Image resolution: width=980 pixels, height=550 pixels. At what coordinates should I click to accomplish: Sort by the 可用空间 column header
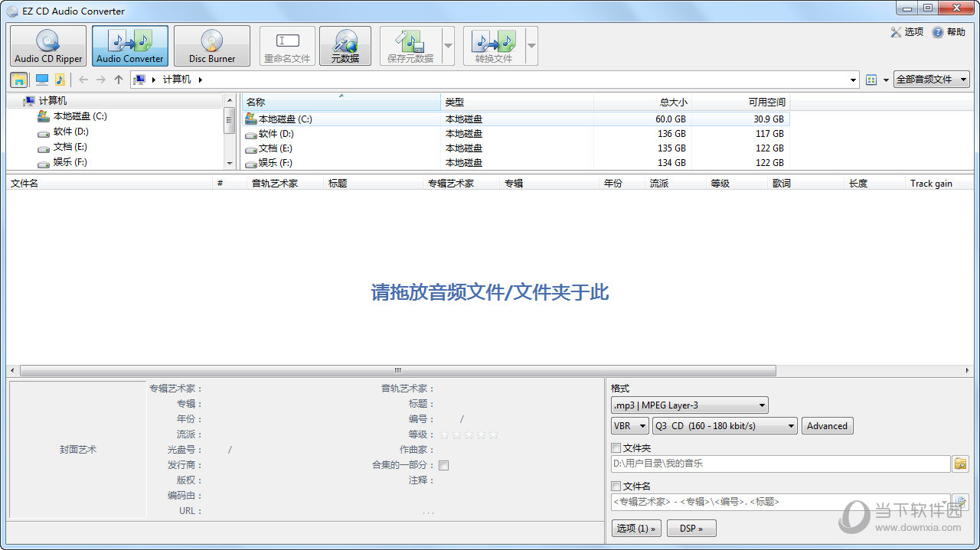740,102
